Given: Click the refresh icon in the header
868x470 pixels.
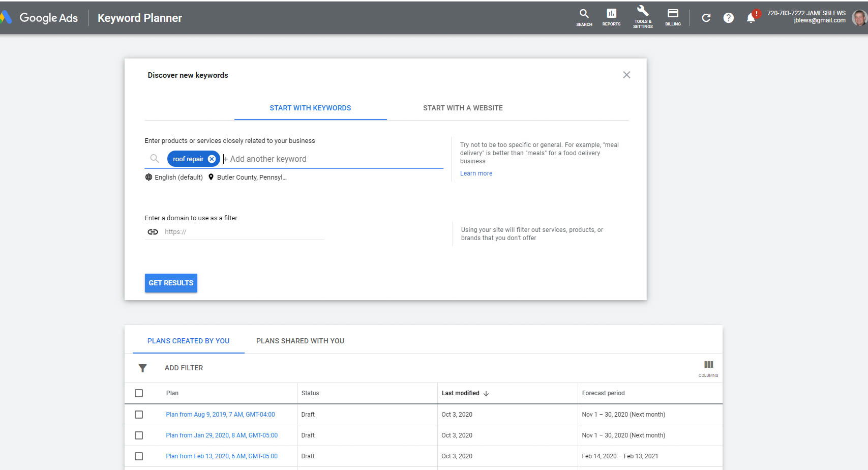Looking at the screenshot, I should [x=706, y=18].
